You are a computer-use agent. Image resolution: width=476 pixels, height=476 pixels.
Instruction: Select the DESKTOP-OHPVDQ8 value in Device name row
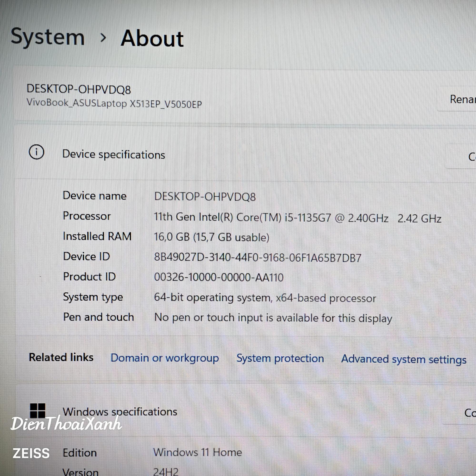coord(205,197)
